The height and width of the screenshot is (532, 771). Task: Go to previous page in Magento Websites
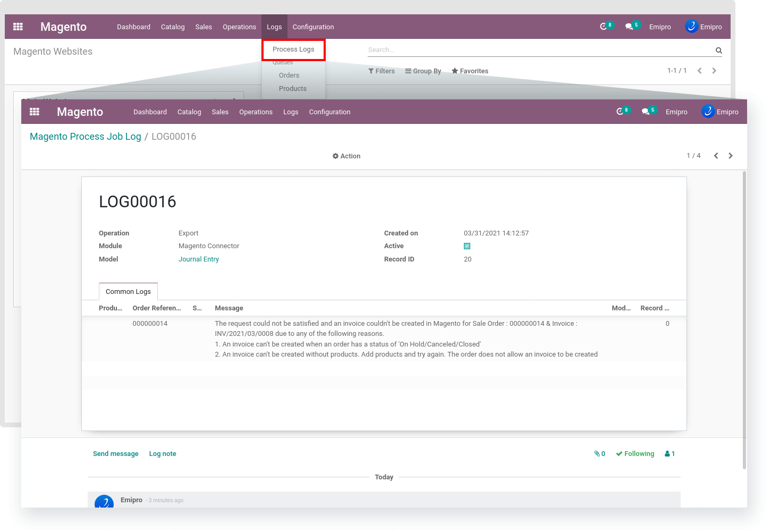coord(700,71)
